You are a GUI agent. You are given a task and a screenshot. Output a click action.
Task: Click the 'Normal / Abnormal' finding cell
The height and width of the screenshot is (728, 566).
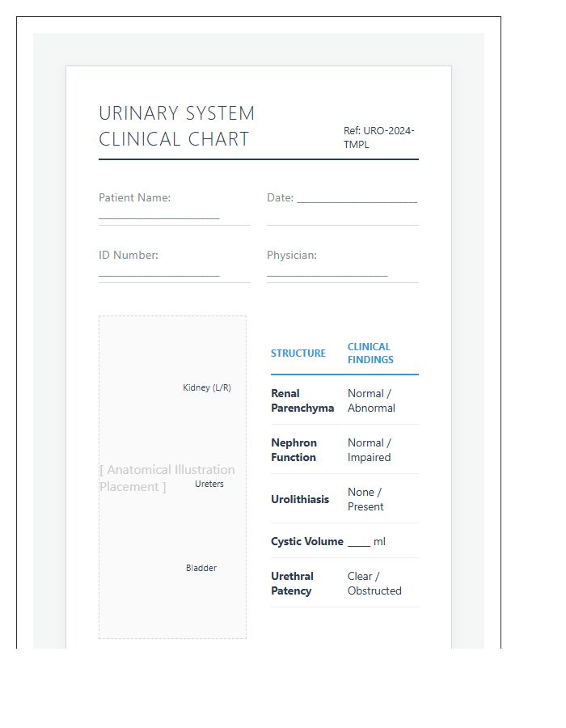[372, 400]
